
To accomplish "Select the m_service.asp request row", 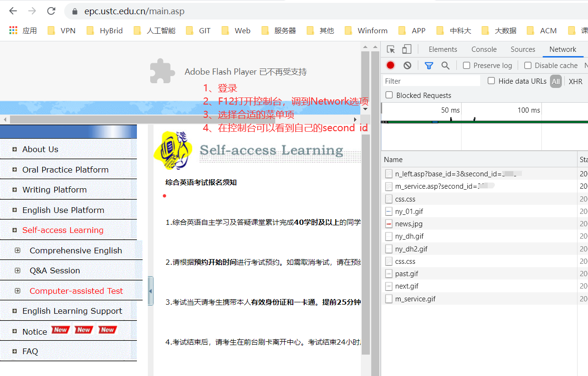I will pos(433,186).
